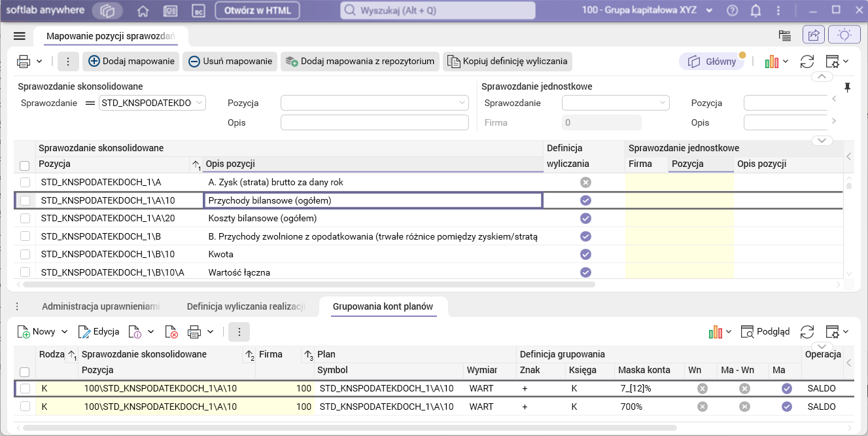Select all rows via upper grid header checkbox
This screenshot has width=868, height=436.
[25, 166]
